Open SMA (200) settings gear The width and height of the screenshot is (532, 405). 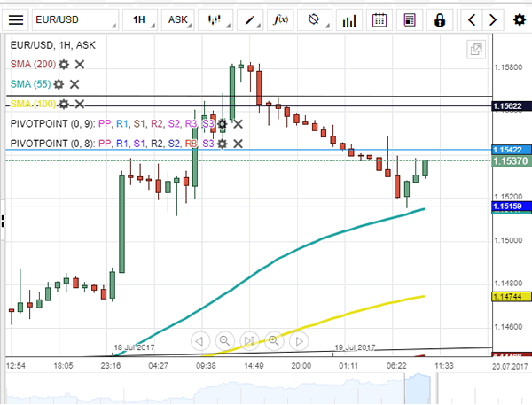coord(64,64)
